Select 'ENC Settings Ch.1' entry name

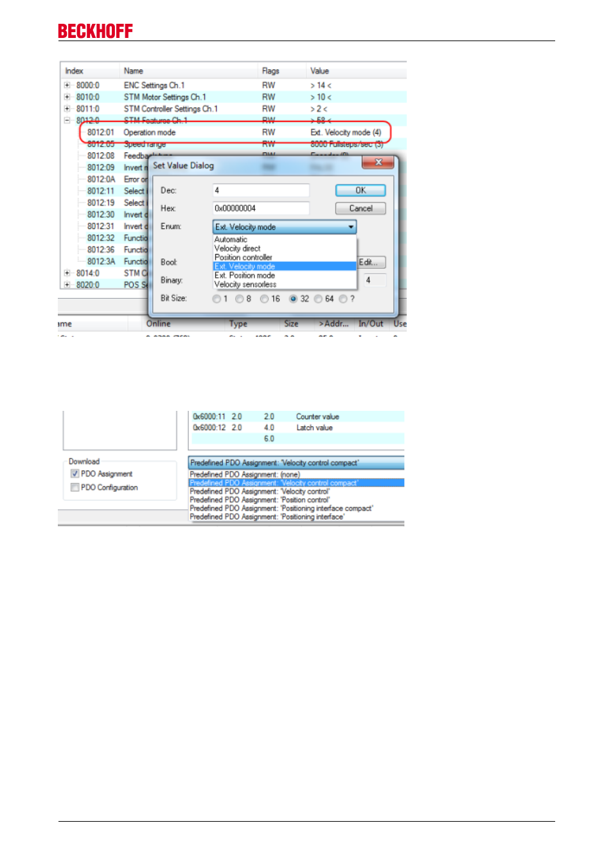(x=154, y=85)
